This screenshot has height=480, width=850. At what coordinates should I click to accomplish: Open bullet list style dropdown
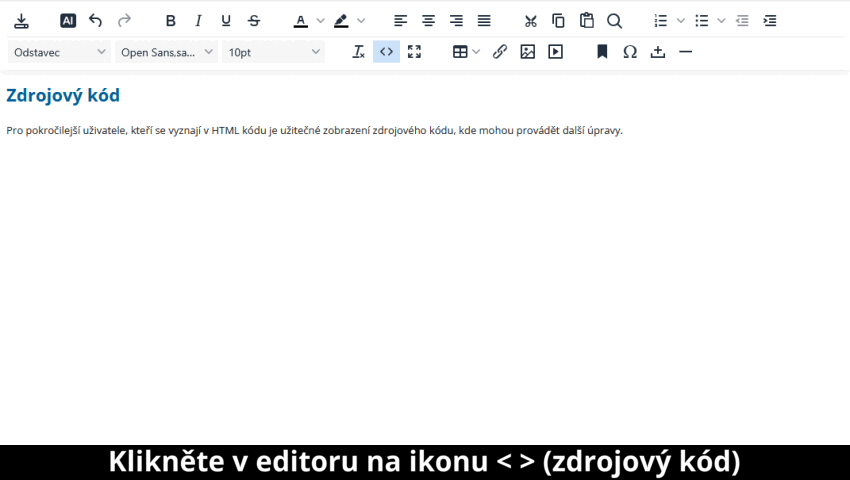721,21
